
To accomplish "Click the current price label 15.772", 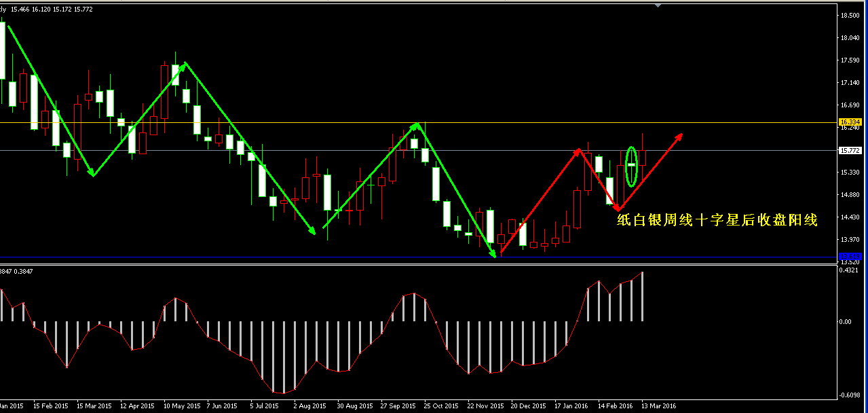I will coord(850,150).
